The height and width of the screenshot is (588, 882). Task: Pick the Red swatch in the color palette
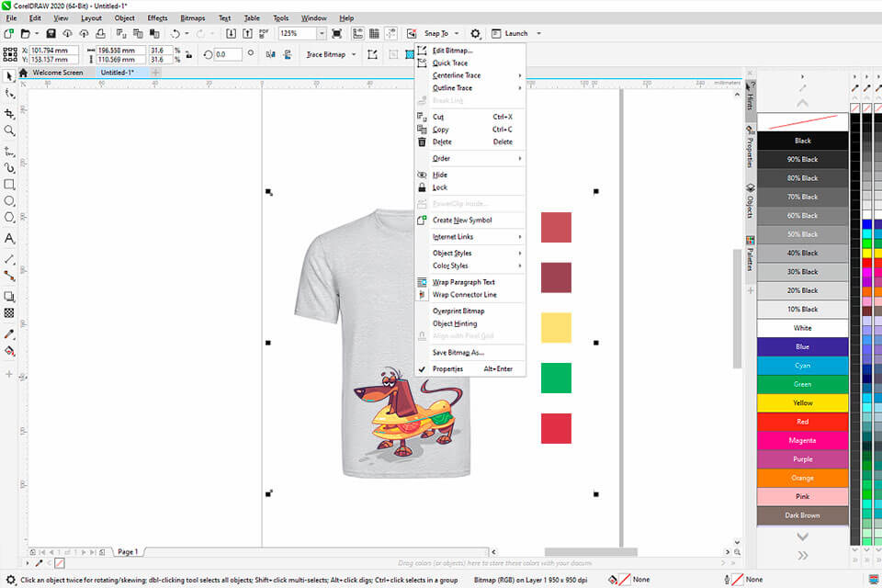coord(801,421)
